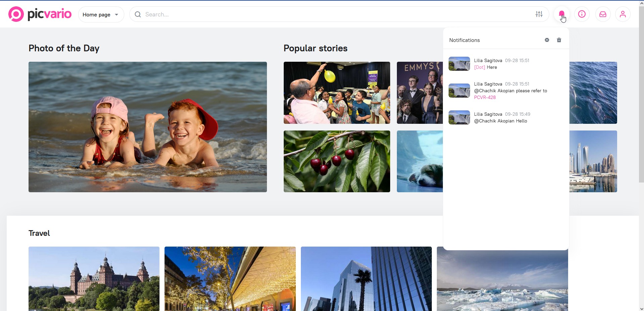Open the PCVR-428 link
The width and height of the screenshot is (644, 311).
[485, 97]
